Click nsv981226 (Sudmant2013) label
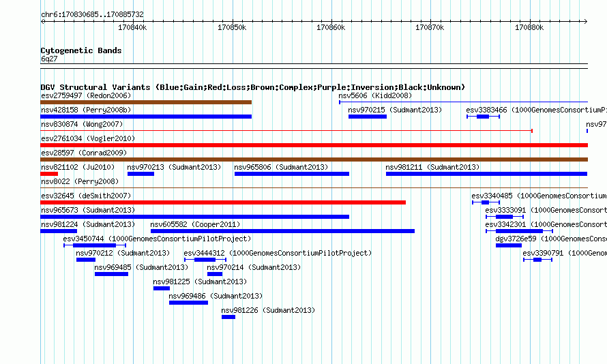This screenshot has height=364, width=607. coord(268,310)
